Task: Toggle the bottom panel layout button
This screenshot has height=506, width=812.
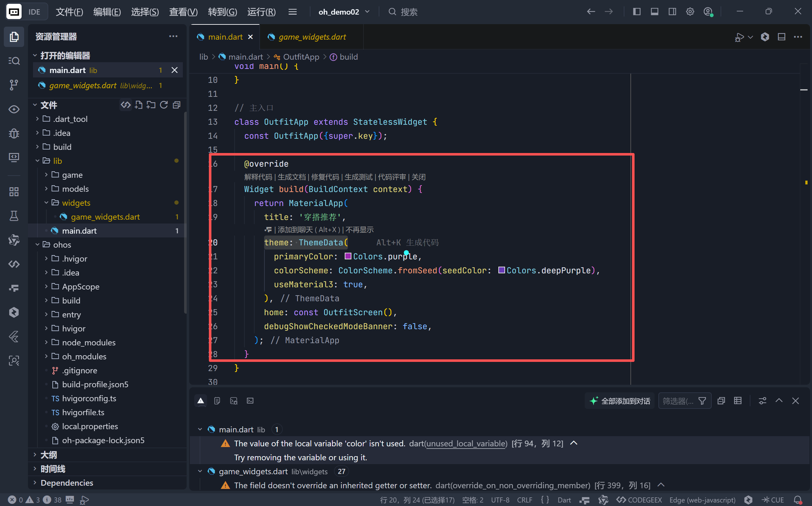Action: point(655,12)
